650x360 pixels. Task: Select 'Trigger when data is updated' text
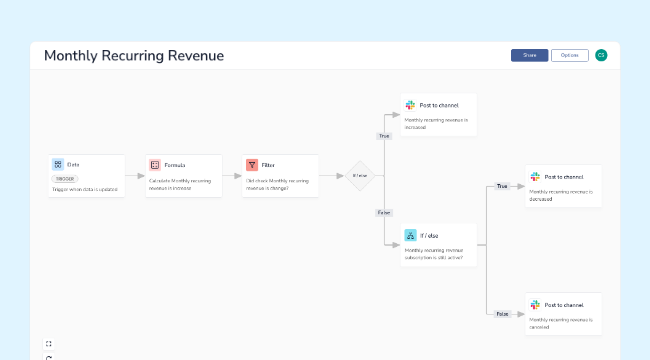[x=85, y=190]
